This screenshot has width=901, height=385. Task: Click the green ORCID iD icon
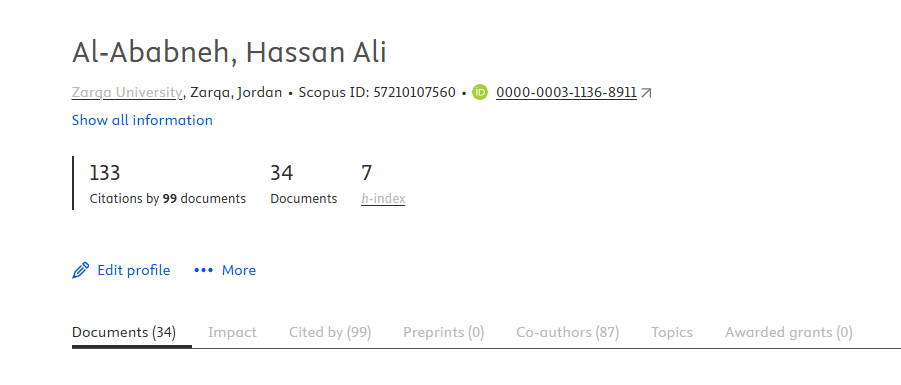(480, 92)
